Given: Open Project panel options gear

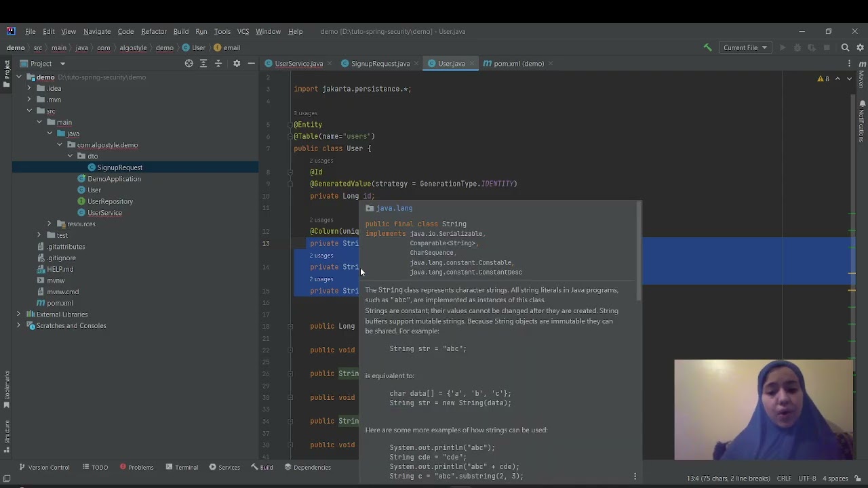Looking at the screenshot, I should (237, 64).
